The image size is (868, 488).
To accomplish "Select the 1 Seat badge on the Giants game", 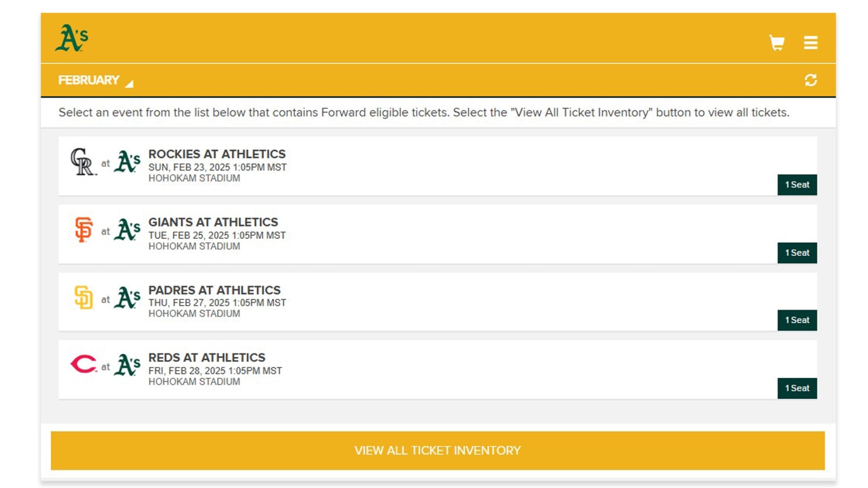I will [797, 252].
